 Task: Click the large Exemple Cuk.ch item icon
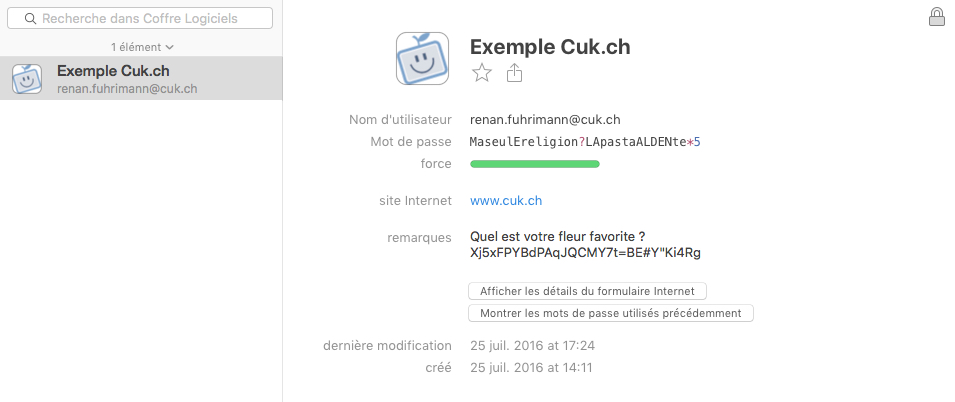(423, 58)
